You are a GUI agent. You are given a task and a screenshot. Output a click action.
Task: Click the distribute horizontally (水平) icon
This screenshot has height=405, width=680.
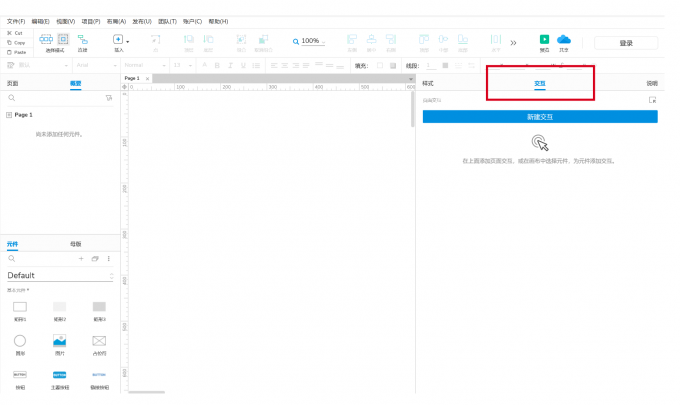(x=496, y=40)
